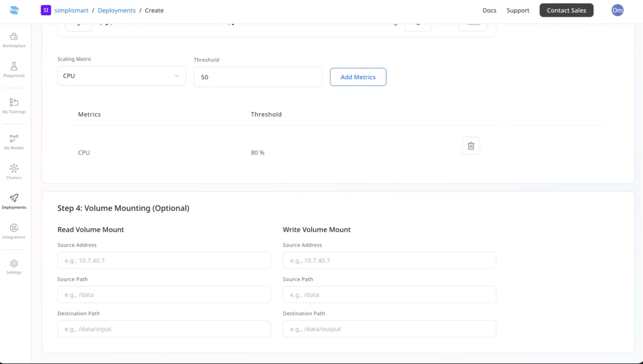
Task: Click the Threshold input field
Action: pos(258,77)
